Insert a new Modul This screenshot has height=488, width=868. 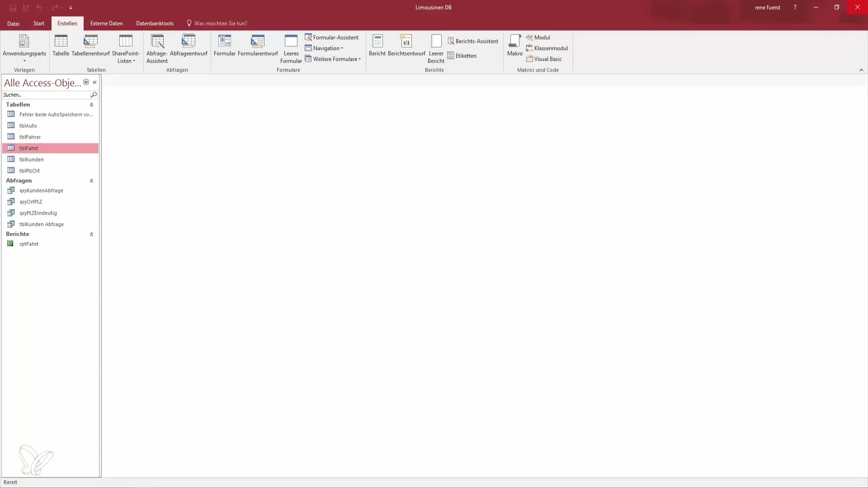[538, 38]
